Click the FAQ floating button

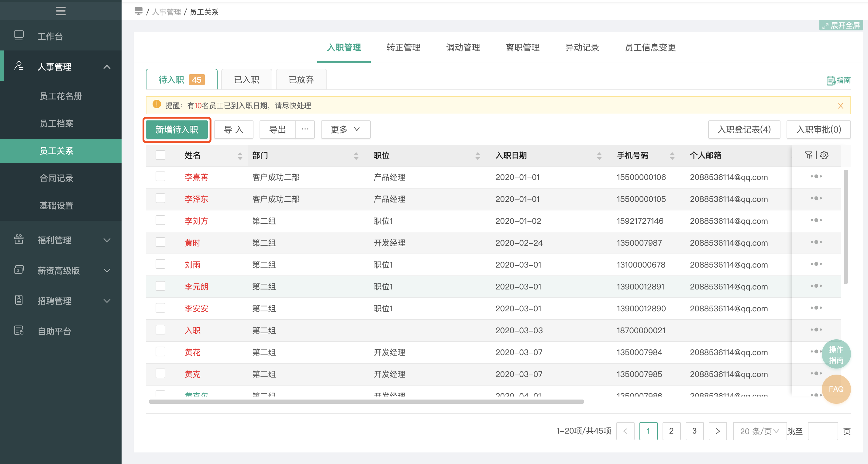coord(836,389)
